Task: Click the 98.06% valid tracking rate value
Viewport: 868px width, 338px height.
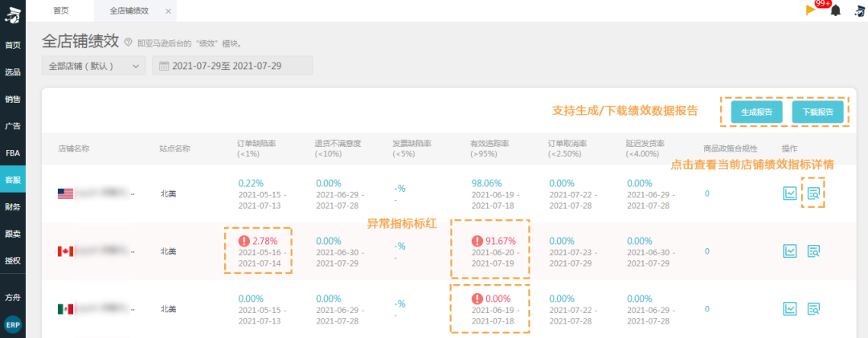Action: pyautogui.click(x=486, y=183)
